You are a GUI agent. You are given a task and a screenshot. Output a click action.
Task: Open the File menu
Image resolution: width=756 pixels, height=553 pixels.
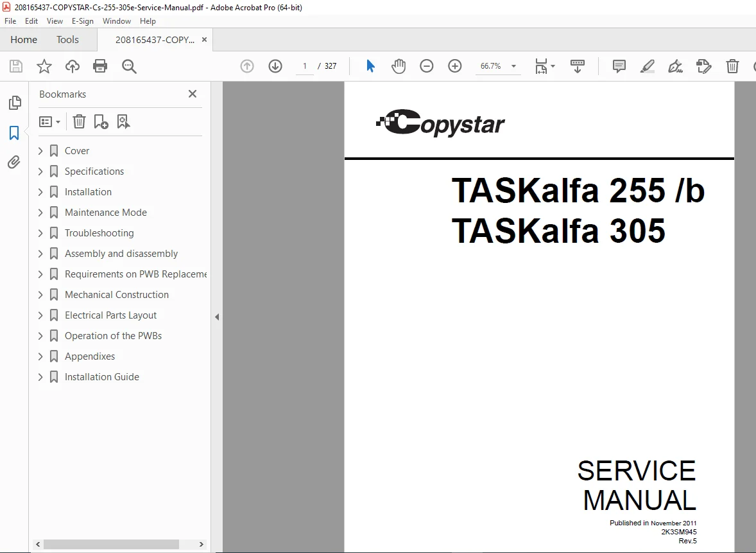tap(10, 21)
